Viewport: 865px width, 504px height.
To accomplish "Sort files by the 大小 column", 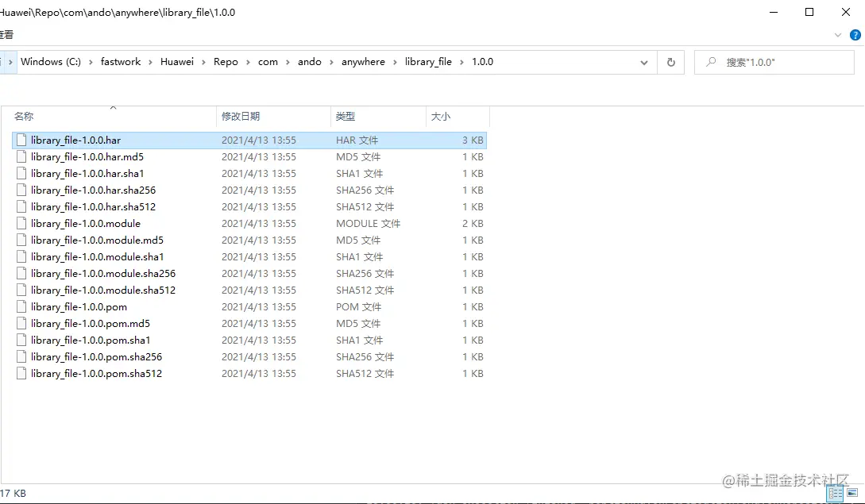I will point(458,117).
